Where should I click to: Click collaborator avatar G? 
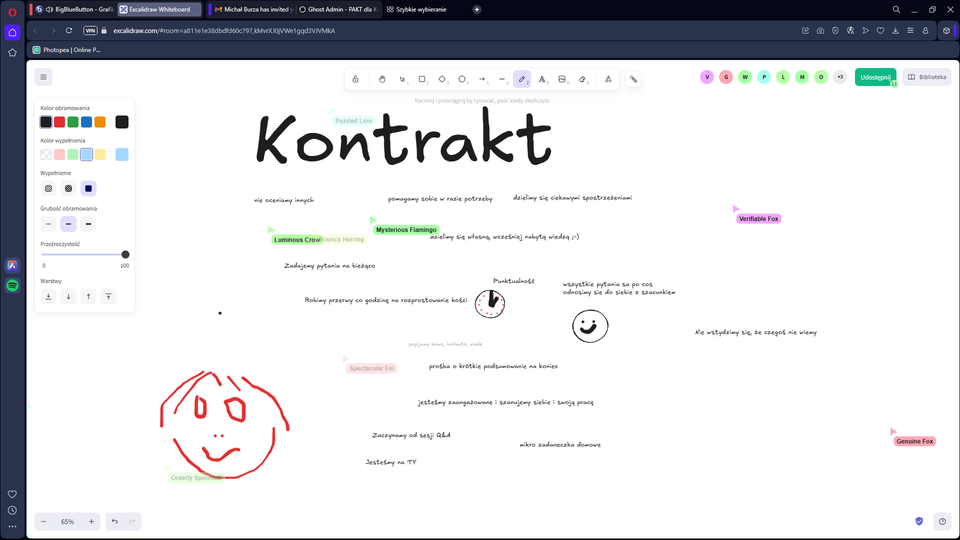point(726,77)
